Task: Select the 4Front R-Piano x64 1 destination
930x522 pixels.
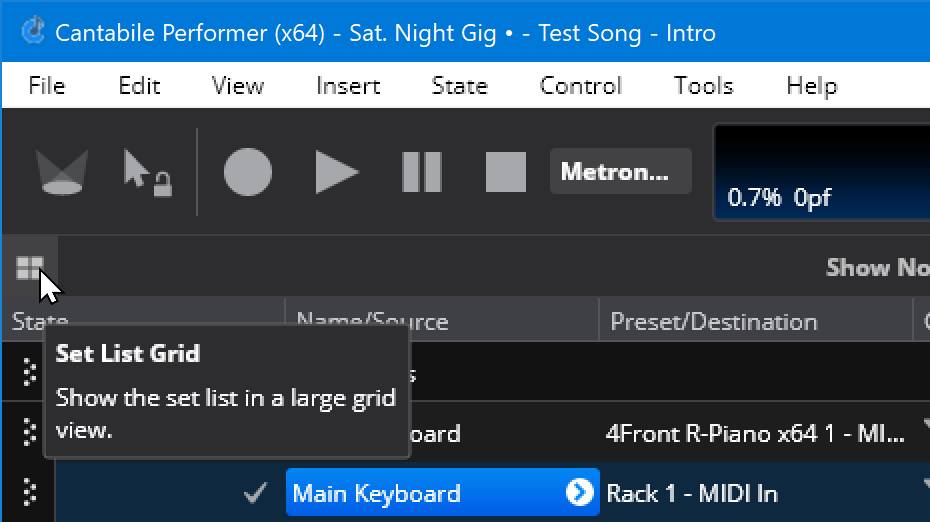Action: click(x=754, y=434)
